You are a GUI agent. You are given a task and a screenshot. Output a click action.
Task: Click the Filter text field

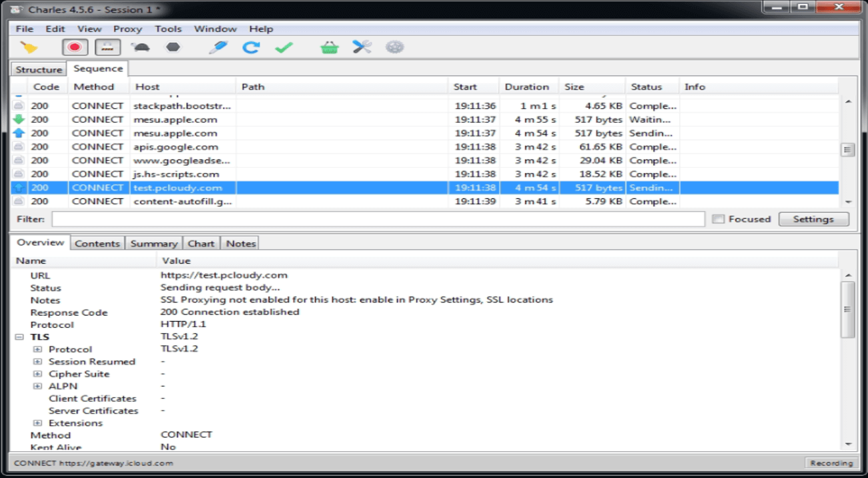(378, 219)
